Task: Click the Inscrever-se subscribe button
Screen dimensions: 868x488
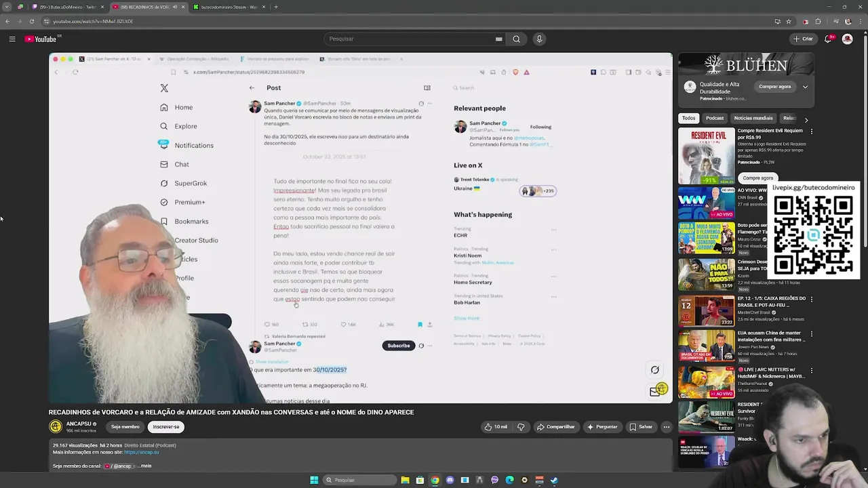Action: click(x=166, y=427)
